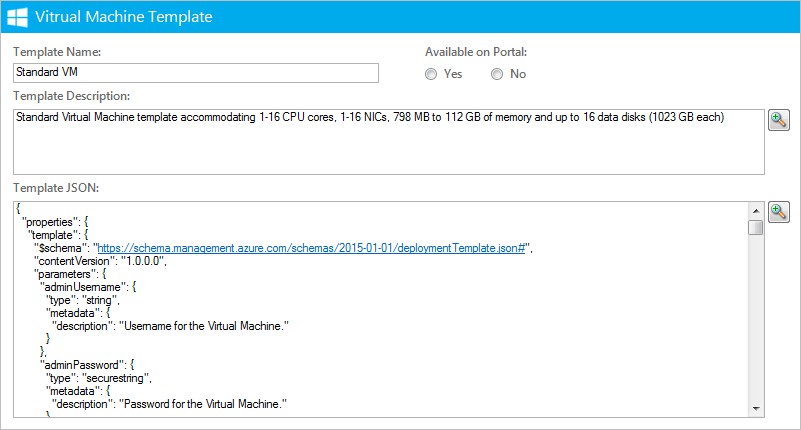
Task: Click the JSON scrollbar thumb
Action: pyautogui.click(x=756, y=227)
